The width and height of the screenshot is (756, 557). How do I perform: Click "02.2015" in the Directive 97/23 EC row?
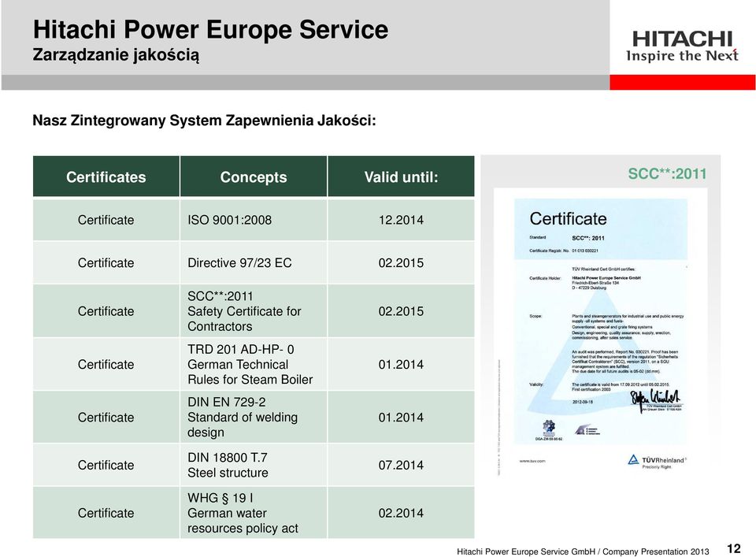point(401,263)
